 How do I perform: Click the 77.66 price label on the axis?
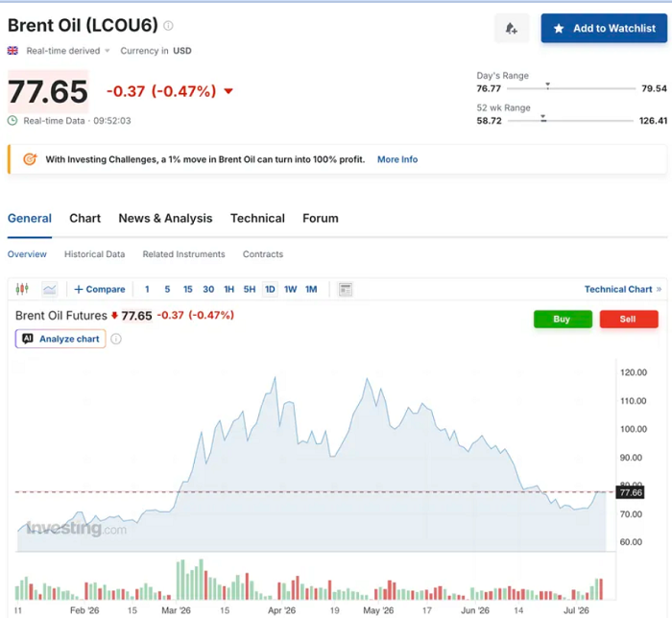[x=630, y=492]
